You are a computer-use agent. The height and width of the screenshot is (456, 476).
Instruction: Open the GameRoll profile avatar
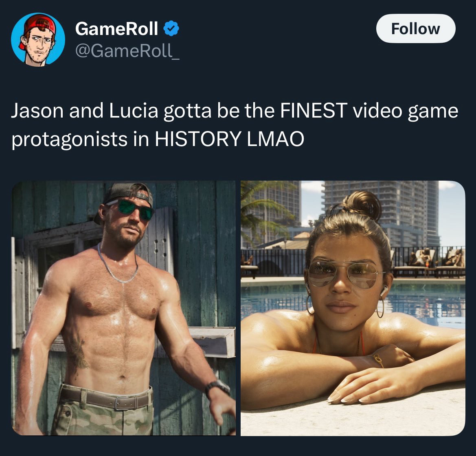38,39
